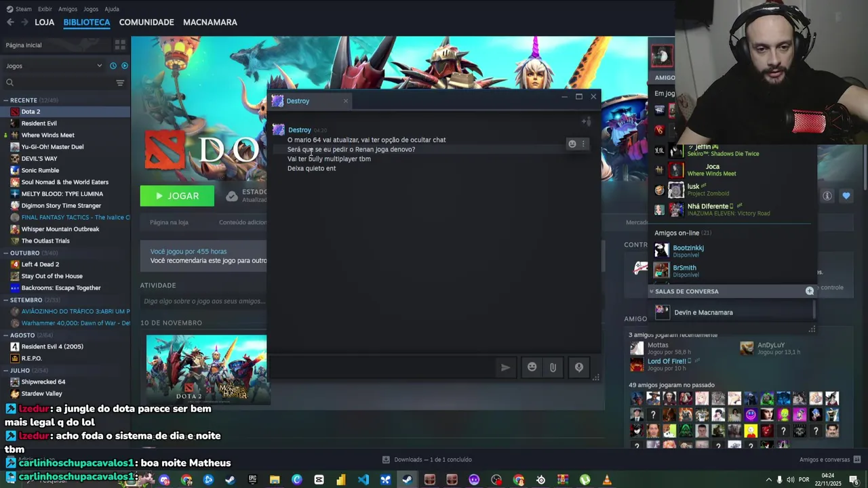Open File Explorer from the taskbar
868x488 pixels.
(275, 480)
